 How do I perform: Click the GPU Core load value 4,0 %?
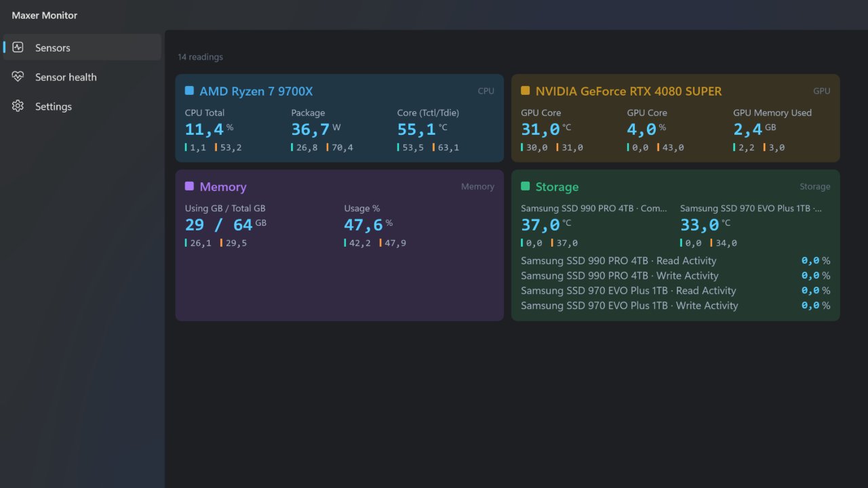tap(647, 129)
